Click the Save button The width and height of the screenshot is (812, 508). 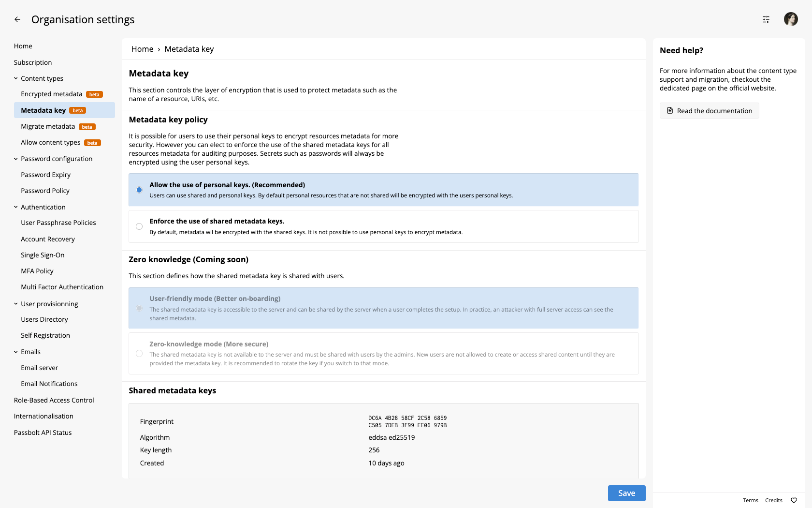pos(626,493)
